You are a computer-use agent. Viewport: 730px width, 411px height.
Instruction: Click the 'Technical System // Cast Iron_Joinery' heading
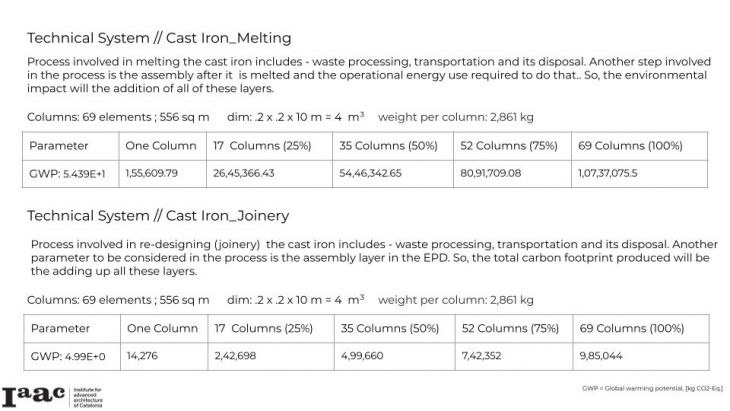[x=158, y=215]
